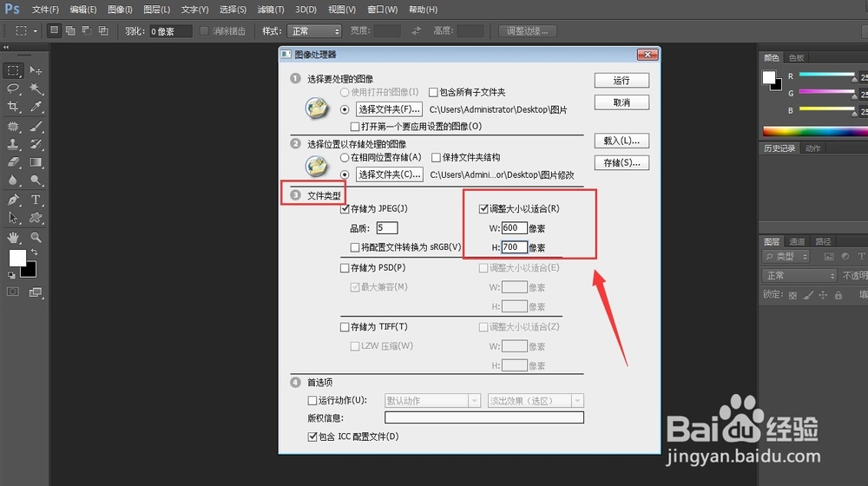The width and height of the screenshot is (868, 486).
Task: Click the R color slider
Action: 827,76
